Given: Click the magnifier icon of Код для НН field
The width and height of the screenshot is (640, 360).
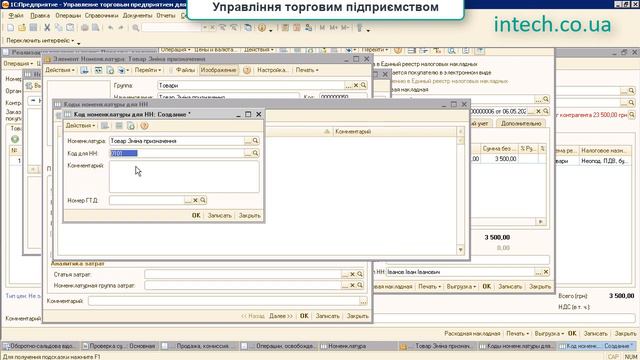Looking at the screenshot, I should coord(255,153).
